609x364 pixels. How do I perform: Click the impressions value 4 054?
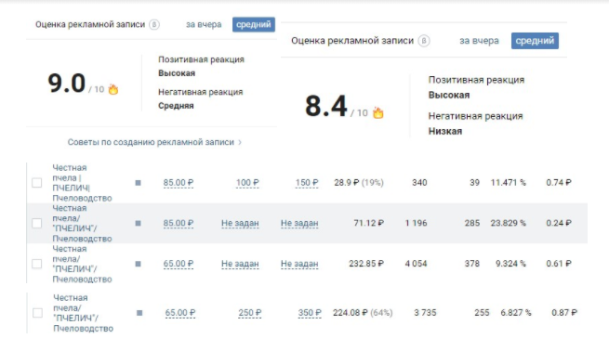pyautogui.click(x=416, y=264)
